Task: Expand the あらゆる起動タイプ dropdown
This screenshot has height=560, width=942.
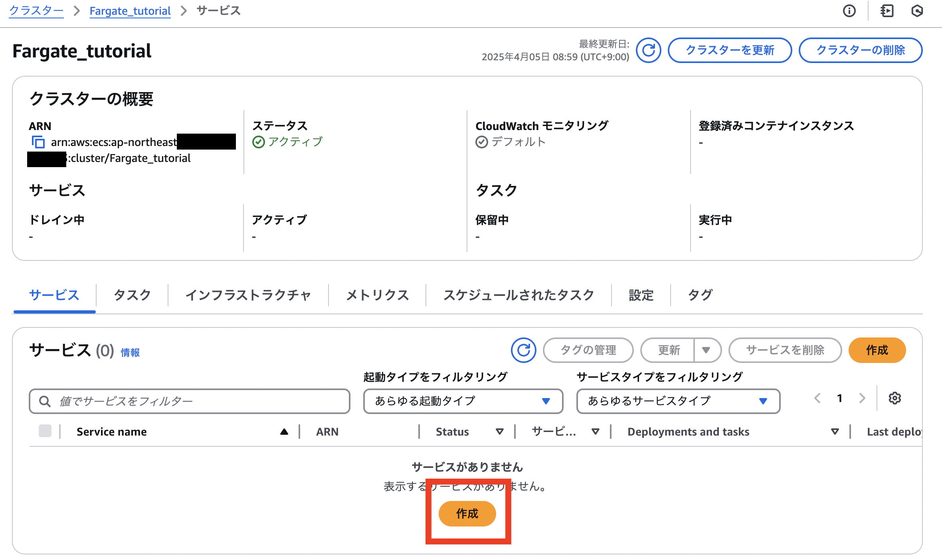Action: (463, 401)
